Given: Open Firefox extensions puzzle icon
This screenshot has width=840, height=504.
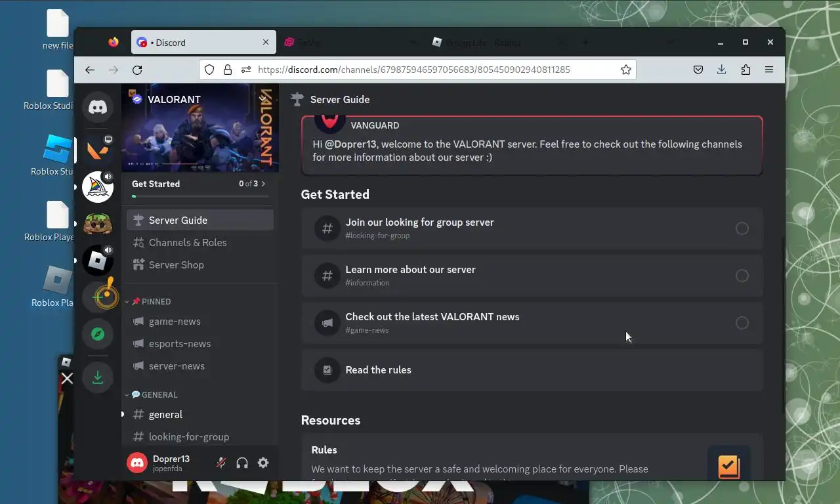Looking at the screenshot, I should (745, 70).
